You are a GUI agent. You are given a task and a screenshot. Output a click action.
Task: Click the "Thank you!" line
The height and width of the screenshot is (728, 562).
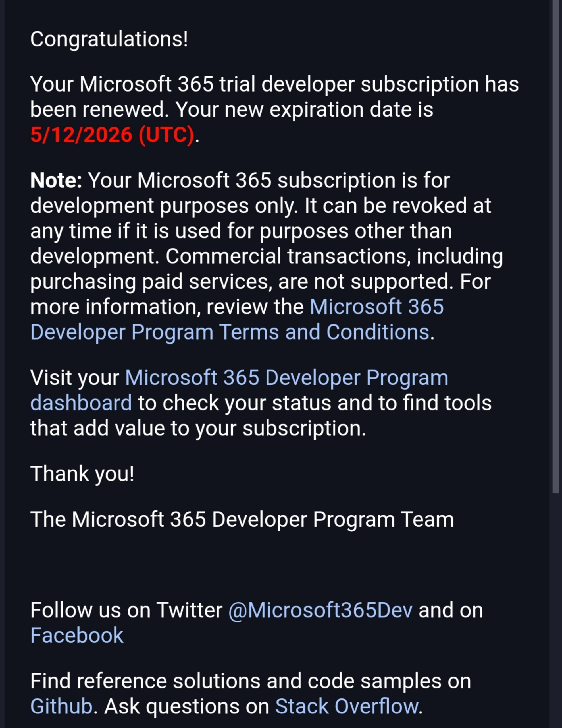82,474
